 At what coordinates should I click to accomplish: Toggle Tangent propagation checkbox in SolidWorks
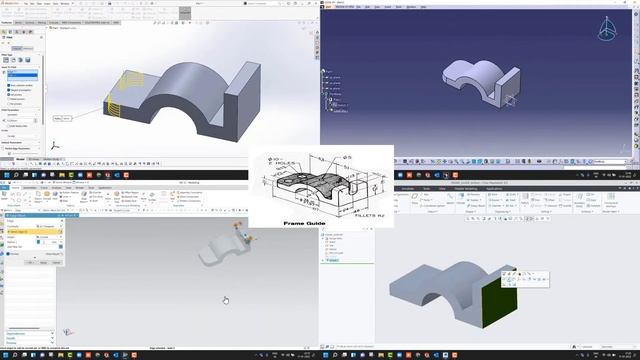tap(9, 90)
